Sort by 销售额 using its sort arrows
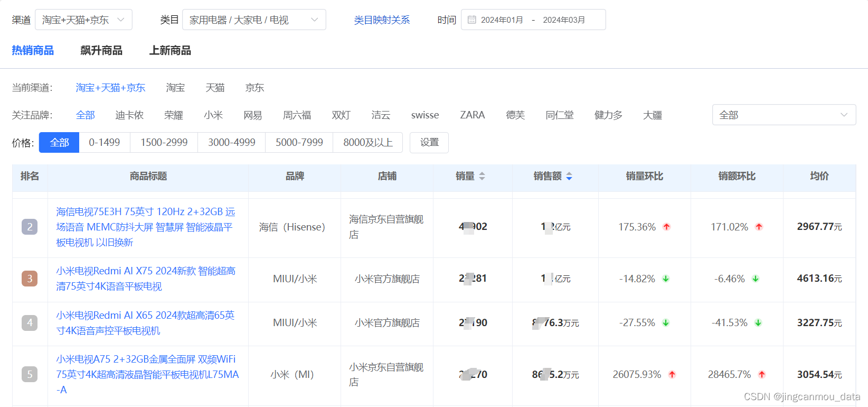This screenshot has height=407, width=868. pos(569,177)
